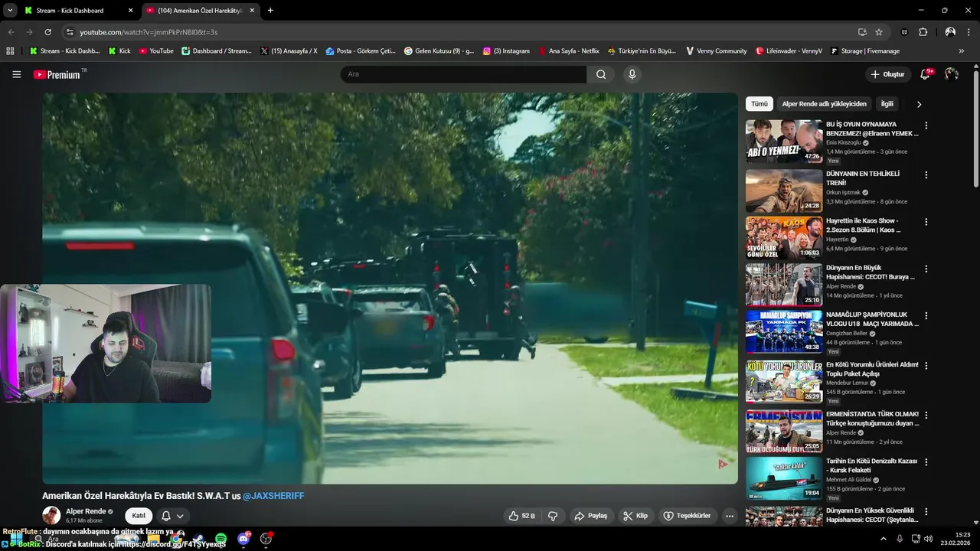Close the Kick Dashboard tab
The image size is (980, 551).
coord(130,11)
